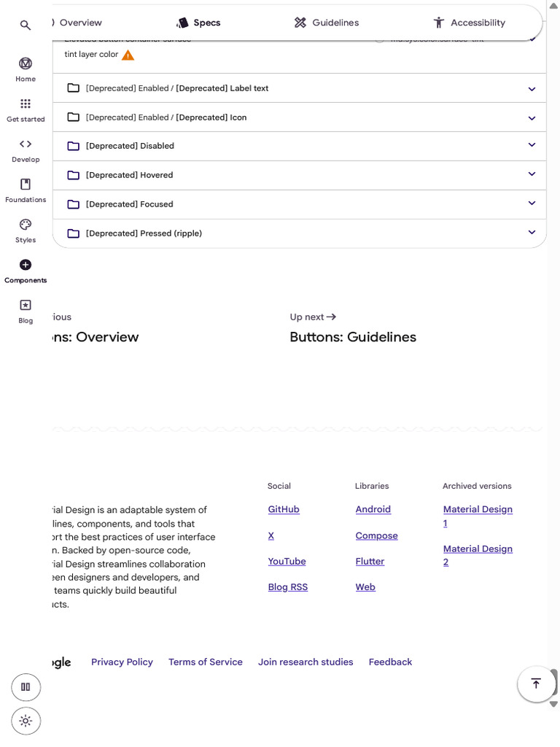Image resolution: width=560 pixels, height=747 pixels.
Task: Open Blog star icon
Action: point(26,305)
